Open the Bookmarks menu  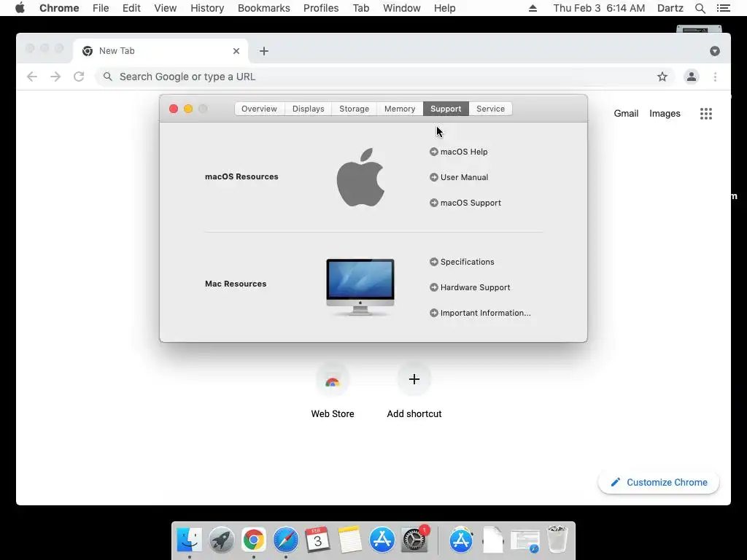[264, 8]
